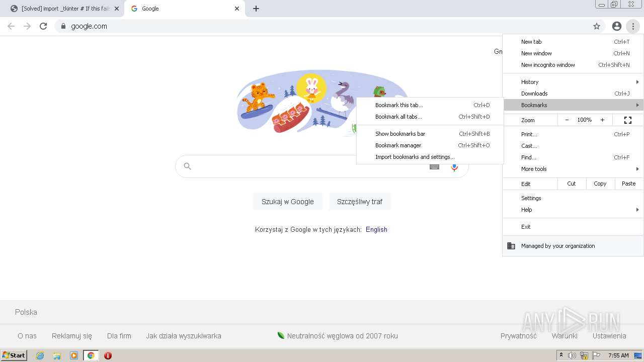Screen dimensions: 644x362
Task: Click the site lock icon
Action: pos(63,26)
